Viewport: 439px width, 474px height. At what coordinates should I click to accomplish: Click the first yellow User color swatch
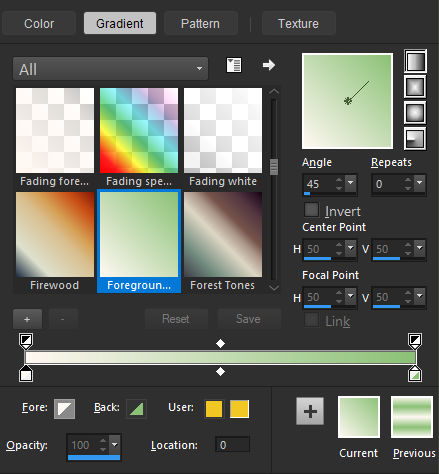pyautogui.click(x=214, y=409)
